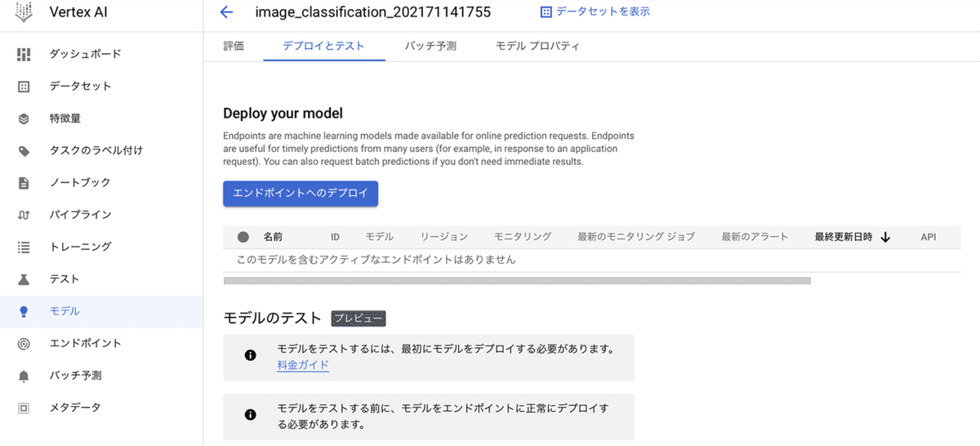This screenshot has height=446, width=980.
Task: Click the モデル lightbulb icon
Action: click(24, 311)
